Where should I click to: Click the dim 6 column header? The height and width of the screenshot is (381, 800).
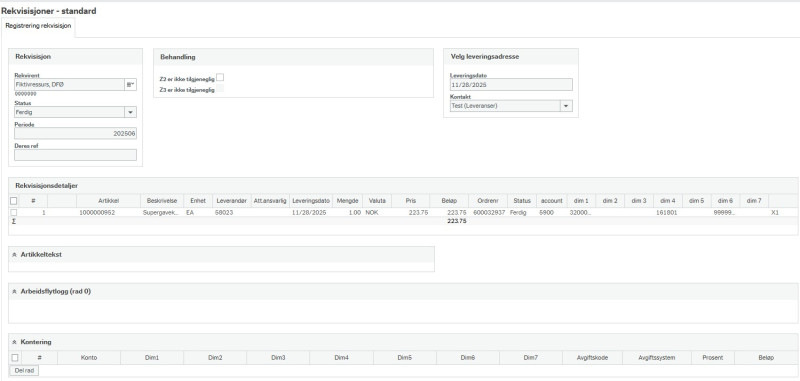725,201
